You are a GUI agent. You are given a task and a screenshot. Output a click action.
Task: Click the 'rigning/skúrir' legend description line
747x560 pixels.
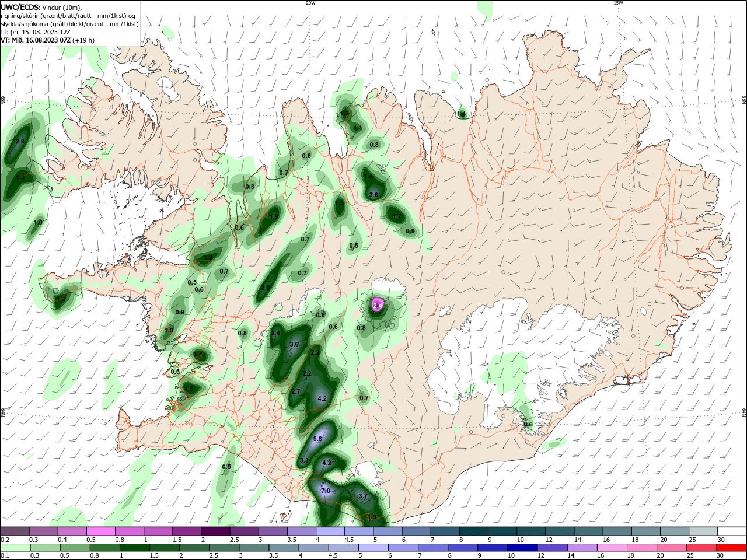pyautogui.click(x=68, y=16)
